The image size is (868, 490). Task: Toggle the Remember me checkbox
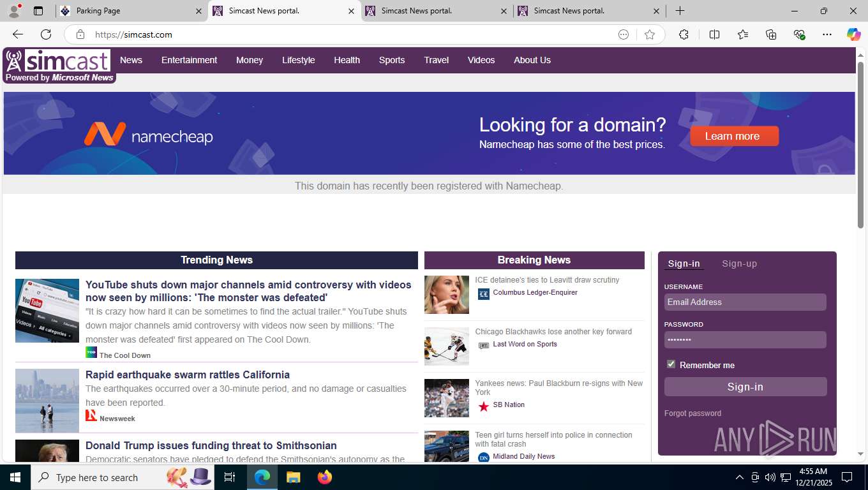671,364
